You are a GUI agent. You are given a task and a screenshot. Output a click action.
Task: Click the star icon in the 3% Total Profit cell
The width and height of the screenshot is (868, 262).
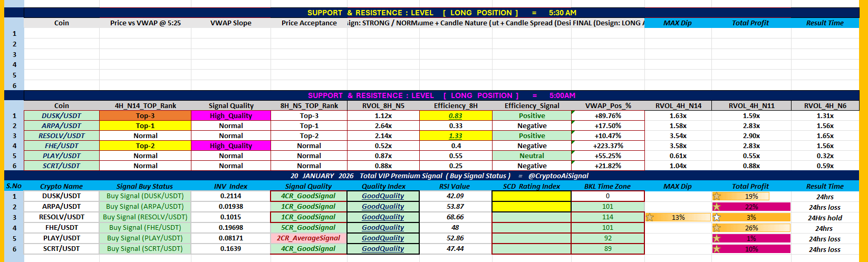[x=717, y=217]
